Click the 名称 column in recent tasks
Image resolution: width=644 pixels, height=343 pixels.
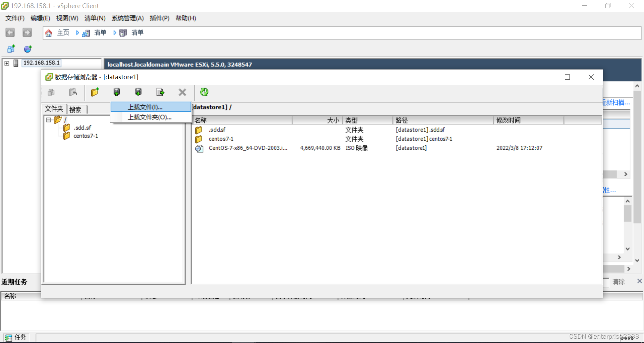(x=10, y=296)
